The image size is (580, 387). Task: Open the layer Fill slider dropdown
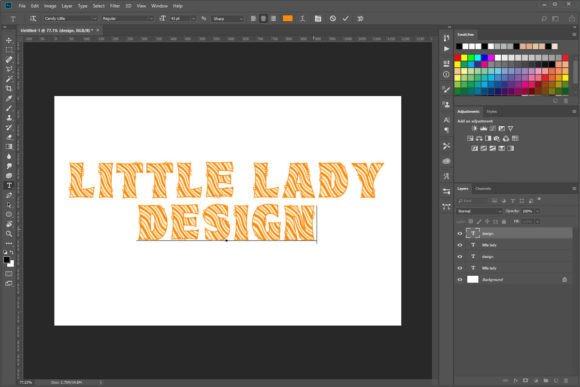(x=537, y=221)
